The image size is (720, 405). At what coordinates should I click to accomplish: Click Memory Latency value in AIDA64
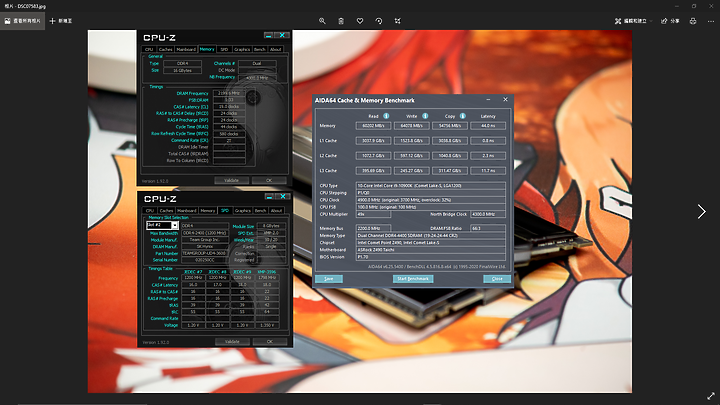point(488,125)
